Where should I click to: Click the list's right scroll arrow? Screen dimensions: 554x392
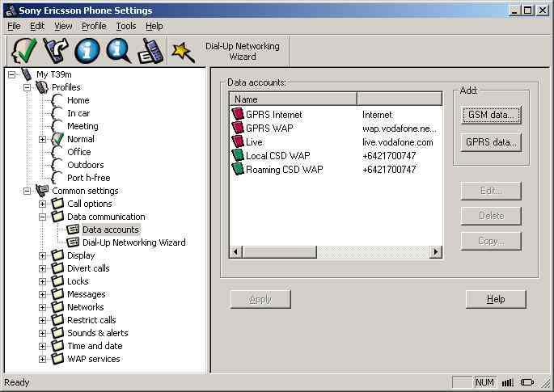tap(436, 252)
